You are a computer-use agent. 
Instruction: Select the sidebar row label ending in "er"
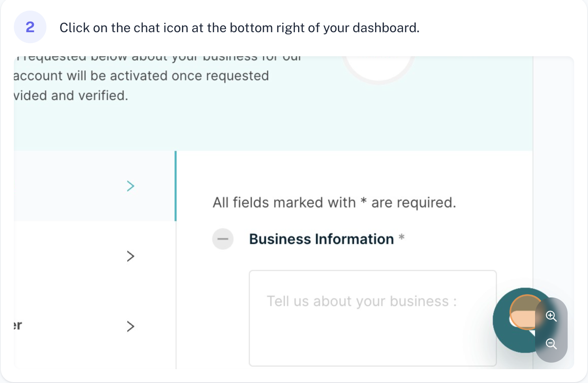(x=17, y=326)
